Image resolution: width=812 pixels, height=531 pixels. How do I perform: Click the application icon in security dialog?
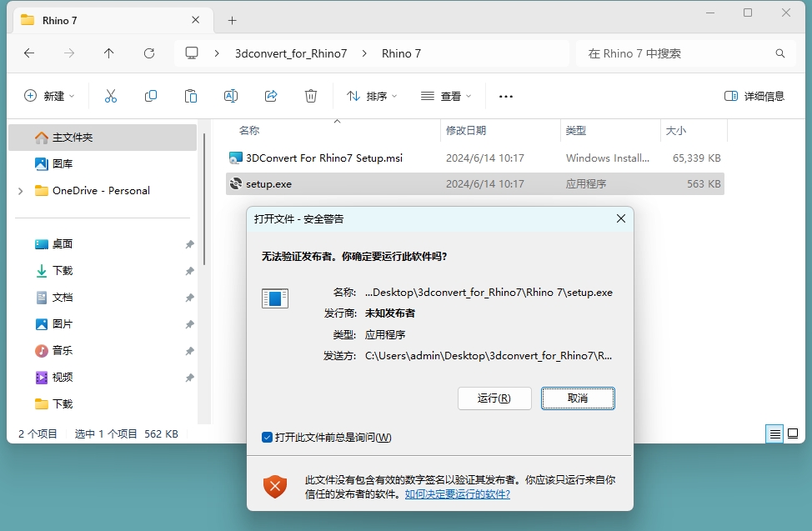[x=275, y=298]
